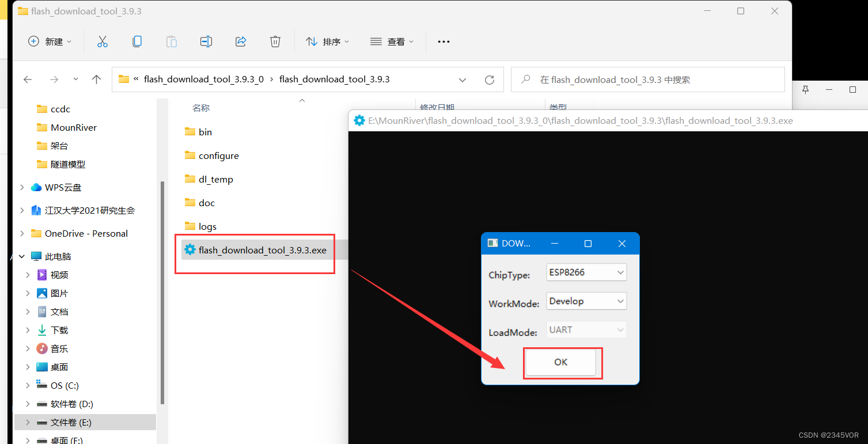Close the DOWNLOAD tool dialog
This screenshot has width=868, height=444.
621,244
